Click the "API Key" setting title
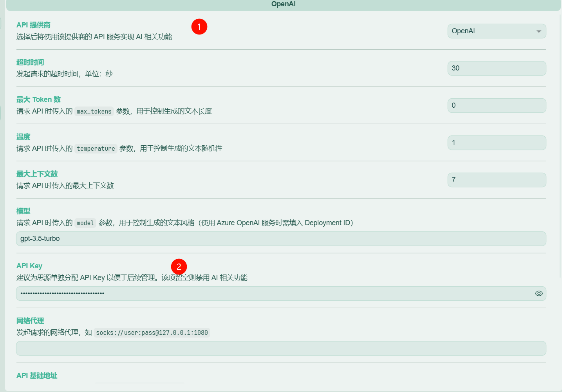 pyautogui.click(x=29, y=266)
